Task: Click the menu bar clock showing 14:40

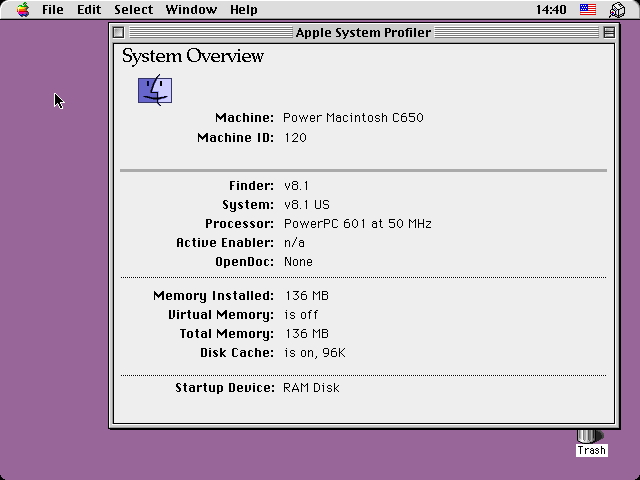Action: (551, 9)
